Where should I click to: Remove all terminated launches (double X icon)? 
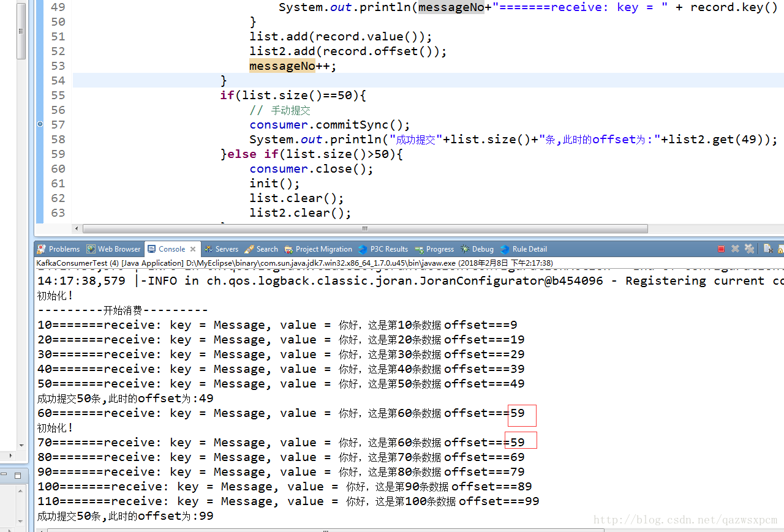coord(749,249)
